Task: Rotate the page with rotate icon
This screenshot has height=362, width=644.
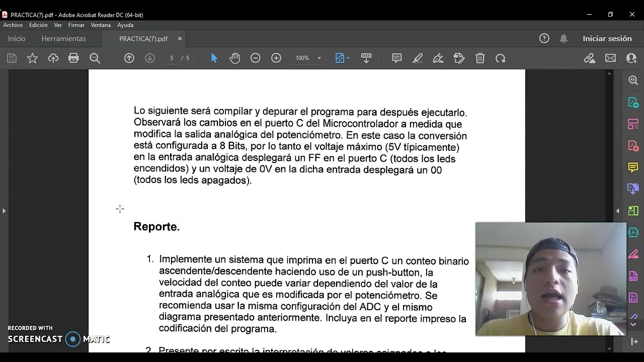Action: click(x=501, y=58)
